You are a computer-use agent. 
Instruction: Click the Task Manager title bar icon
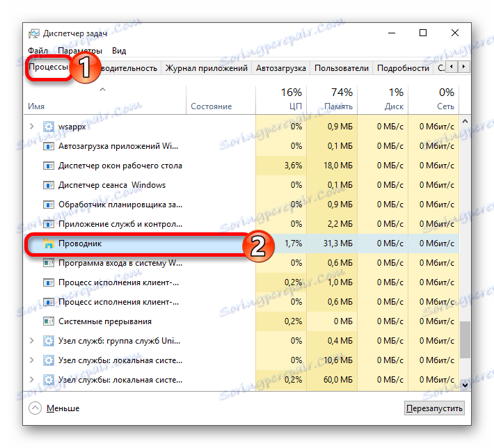tap(33, 33)
